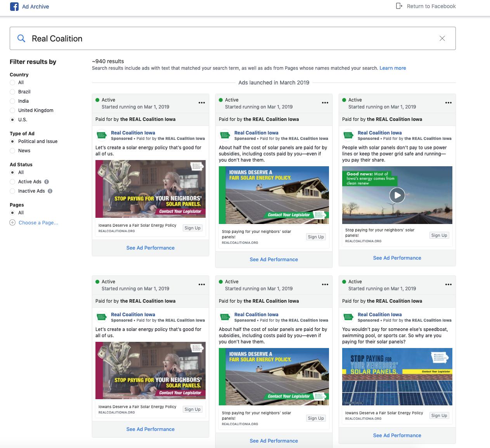Click the Facebook logo icon
The image size is (490, 448).
point(14,7)
